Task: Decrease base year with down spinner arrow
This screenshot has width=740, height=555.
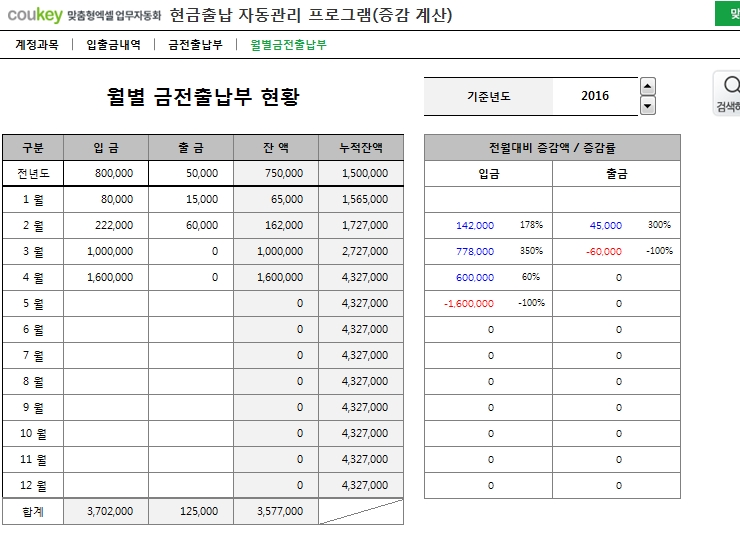Action: coord(648,106)
